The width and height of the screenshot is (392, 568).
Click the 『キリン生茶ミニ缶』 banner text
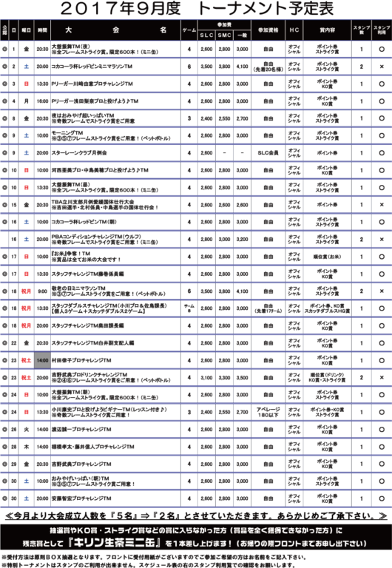[x=116, y=543]
